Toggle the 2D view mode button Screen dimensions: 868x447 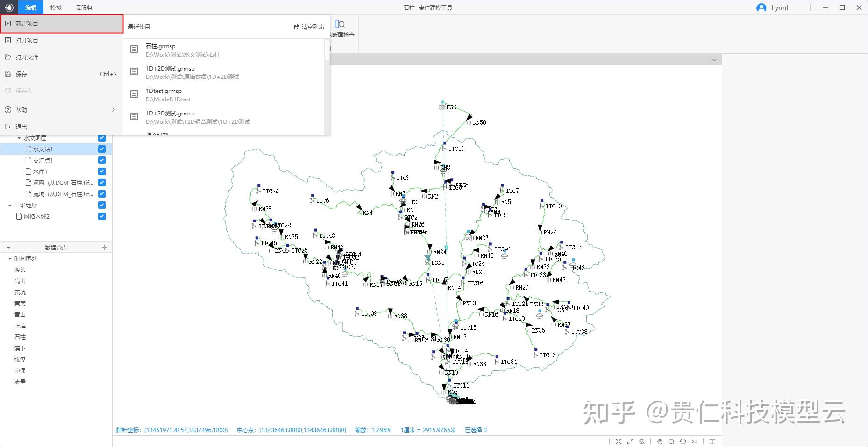tap(695, 441)
